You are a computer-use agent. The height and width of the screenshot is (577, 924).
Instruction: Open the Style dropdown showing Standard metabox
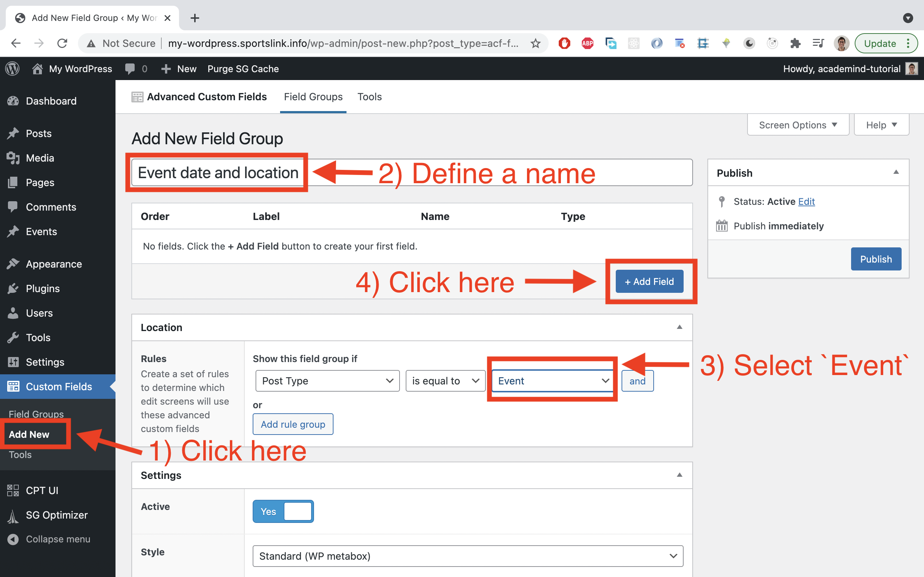(x=468, y=556)
